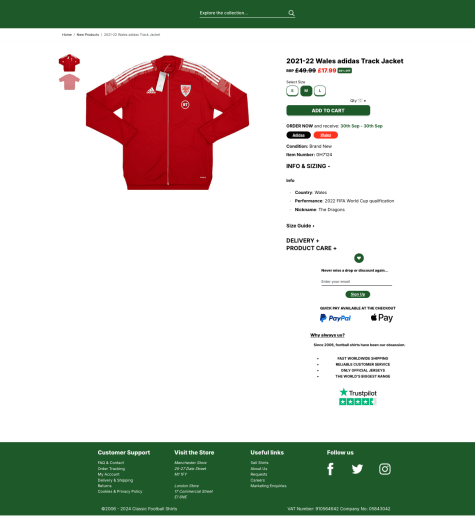475x525 pixels.
Task: Click the PayPal logo
Action: tap(335, 318)
